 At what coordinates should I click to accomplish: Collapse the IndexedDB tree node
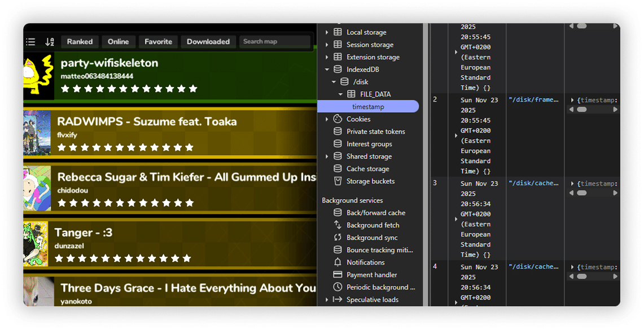327,69
